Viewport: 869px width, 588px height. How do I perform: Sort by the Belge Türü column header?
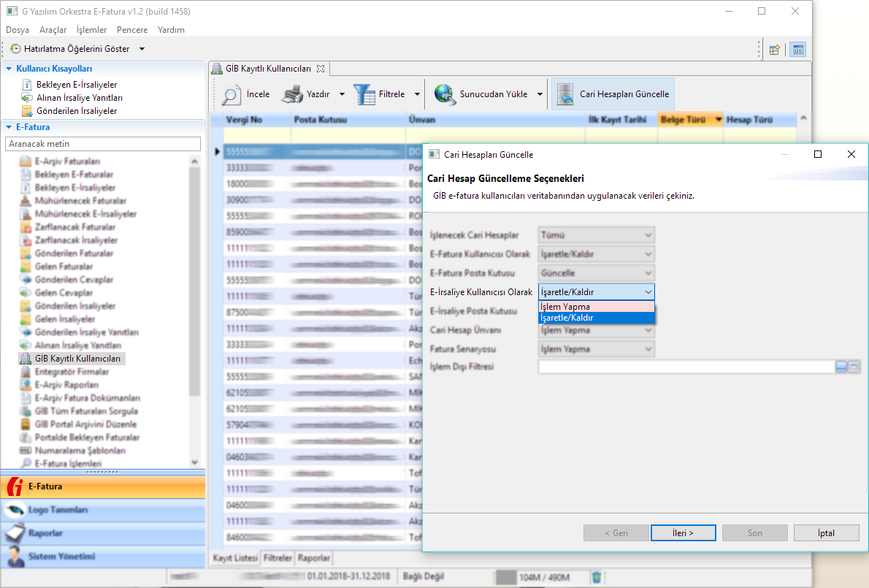684,119
